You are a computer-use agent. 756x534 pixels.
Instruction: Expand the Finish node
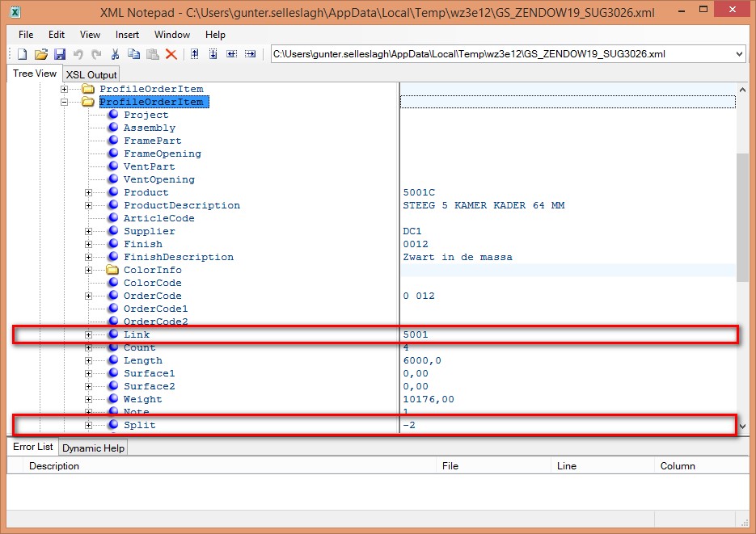coord(88,244)
